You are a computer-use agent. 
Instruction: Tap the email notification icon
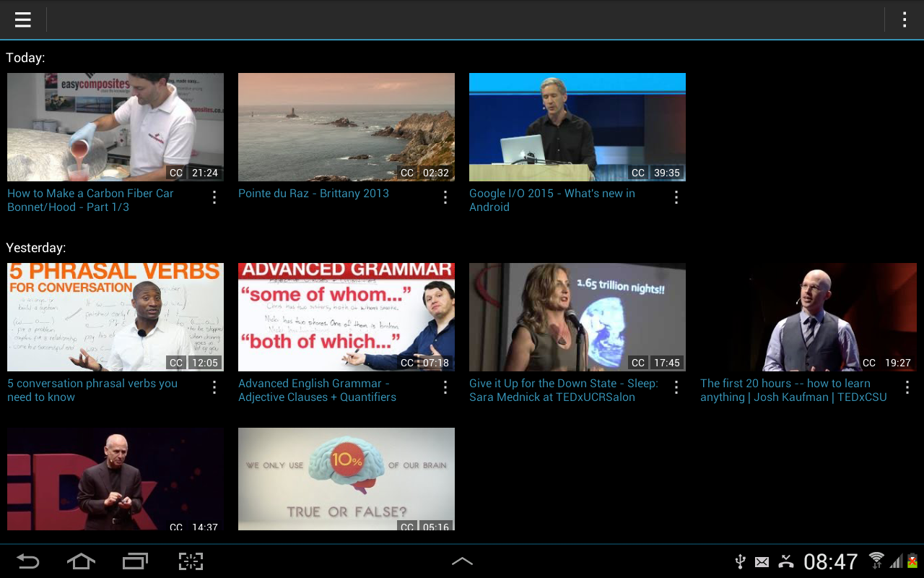point(762,562)
